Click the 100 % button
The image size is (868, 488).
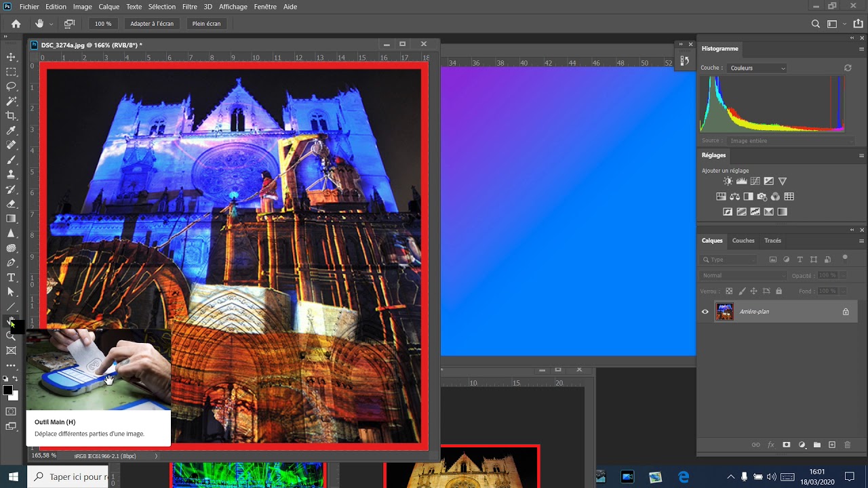pos(103,24)
